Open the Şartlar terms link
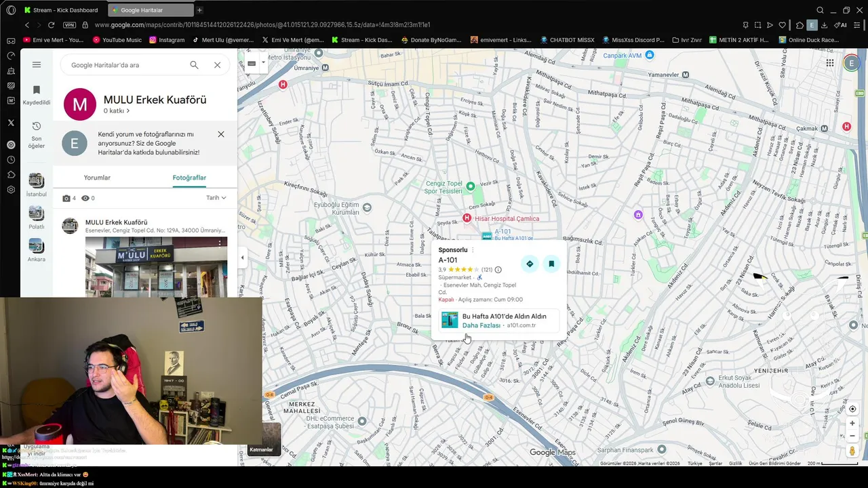The image size is (868, 488). [715, 464]
